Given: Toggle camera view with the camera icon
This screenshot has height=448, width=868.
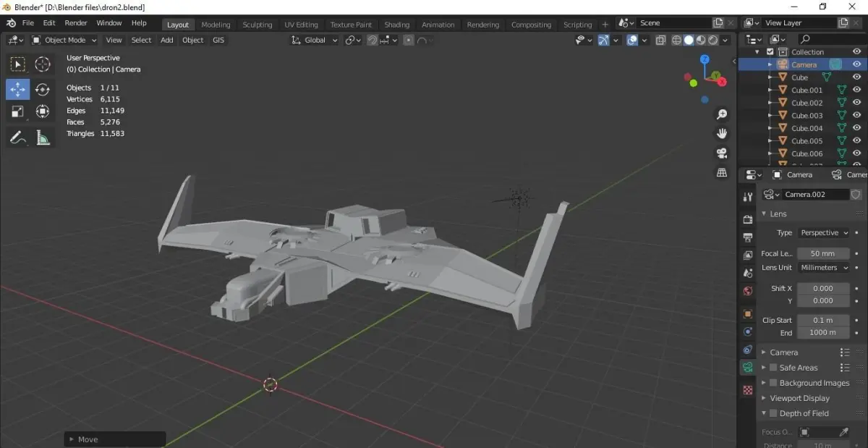Looking at the screenshot, I should pyautogui.click(x=721, y=153).
